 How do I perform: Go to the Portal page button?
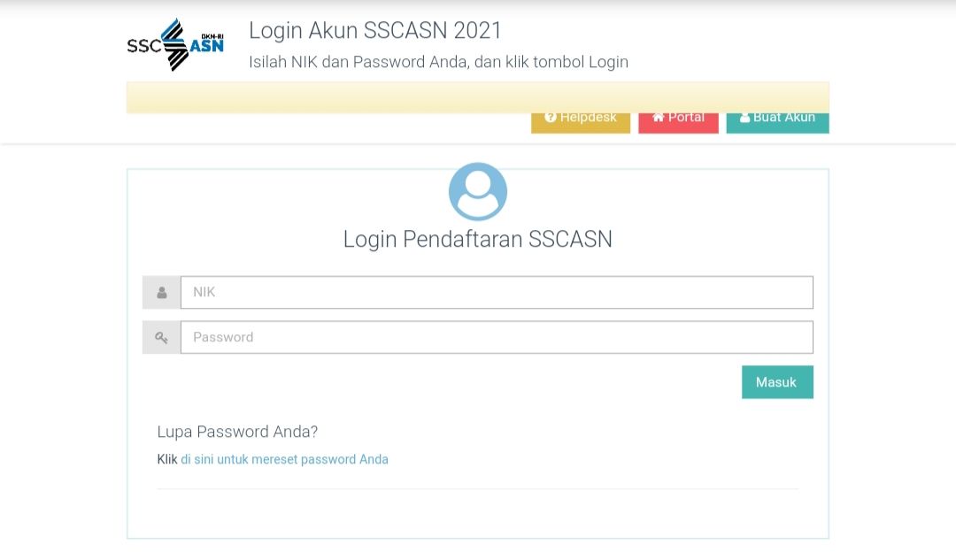pyautogui.click(x=678, y=122)
